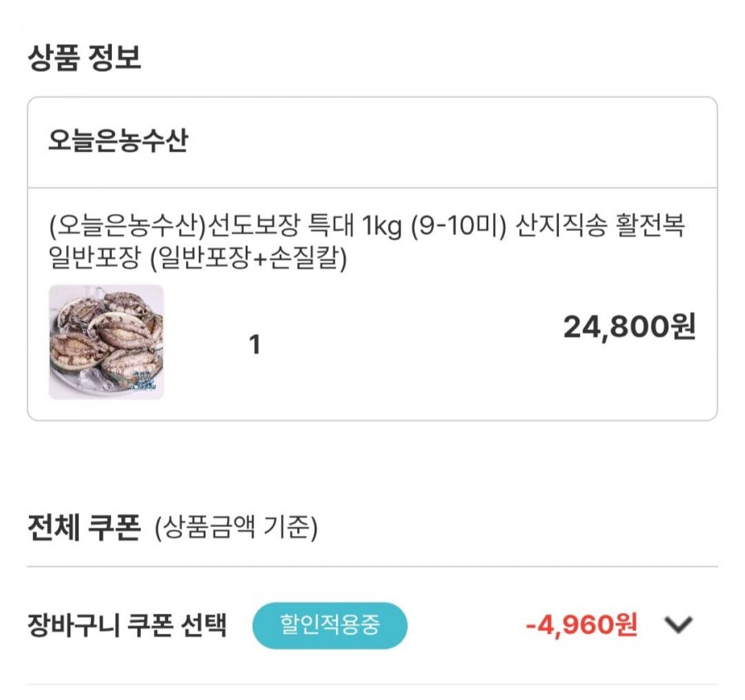The height and width of the screenshot is (700, 745).
Task: Click the 전체 쿠폰 section heading
Action: tap(84, 527)
